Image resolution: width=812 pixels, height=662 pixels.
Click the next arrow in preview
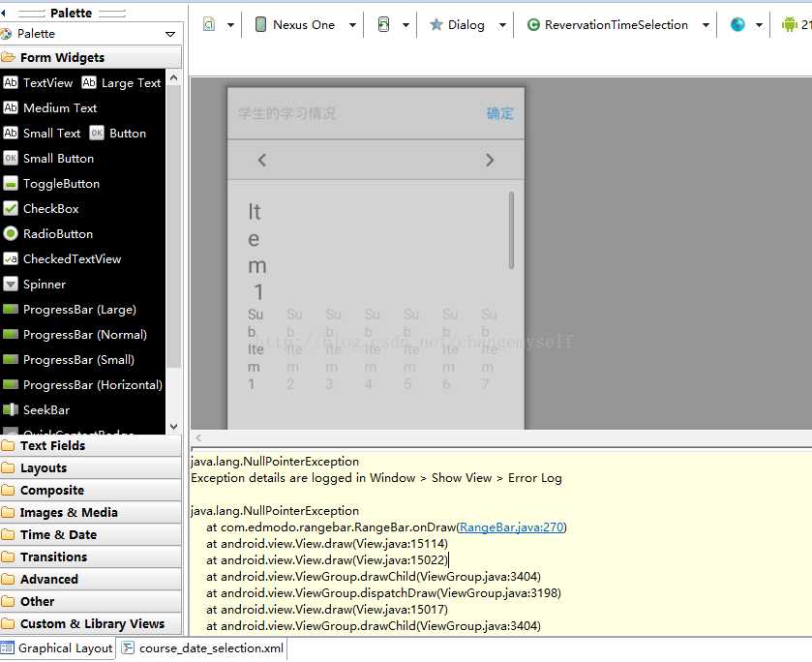[x=490, y=160]
